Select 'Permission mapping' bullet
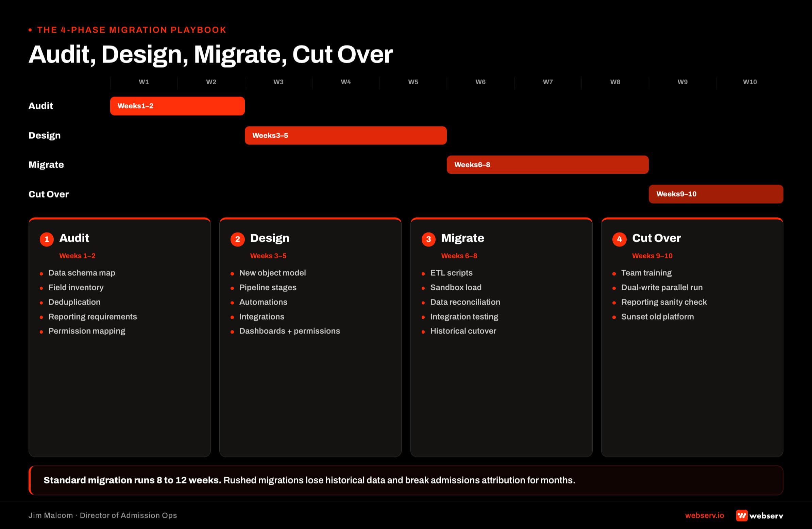 pyautogui.click(x=87, y=331)
